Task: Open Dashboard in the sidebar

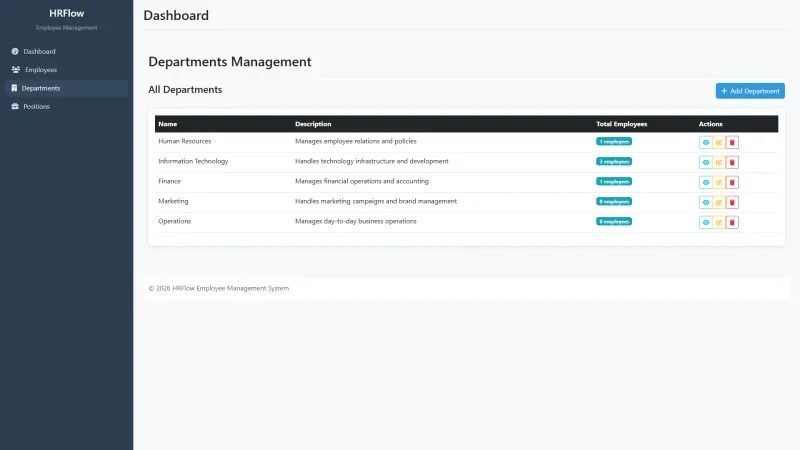Action: (x=66, y=51)
